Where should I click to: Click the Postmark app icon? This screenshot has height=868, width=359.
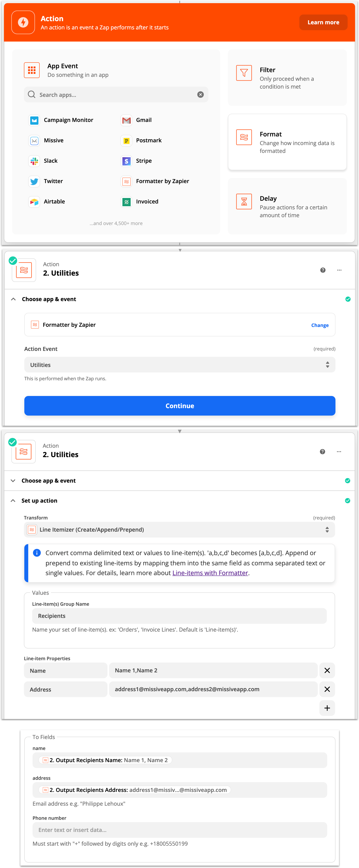click(126, 141)
